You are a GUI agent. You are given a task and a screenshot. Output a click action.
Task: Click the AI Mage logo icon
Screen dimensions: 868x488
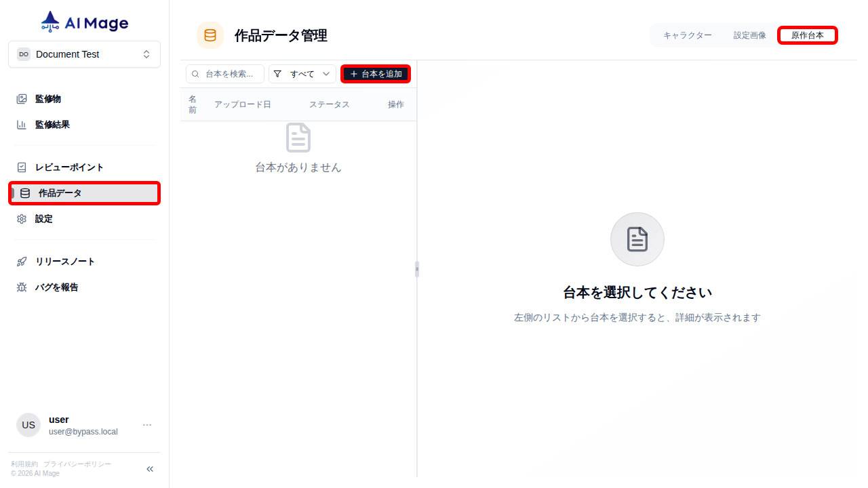[x=50, y=21]
